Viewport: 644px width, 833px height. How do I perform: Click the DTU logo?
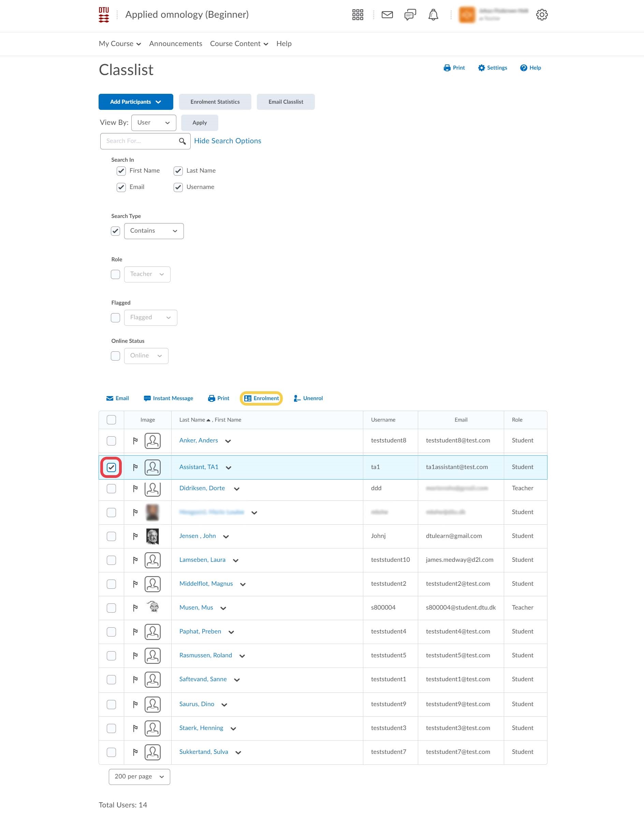pos(104,15)
